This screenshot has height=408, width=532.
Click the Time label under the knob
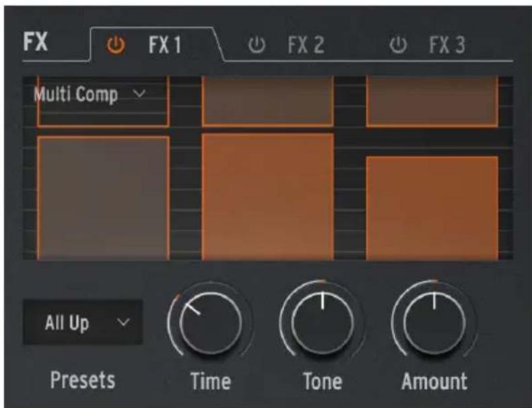[211, 381]
